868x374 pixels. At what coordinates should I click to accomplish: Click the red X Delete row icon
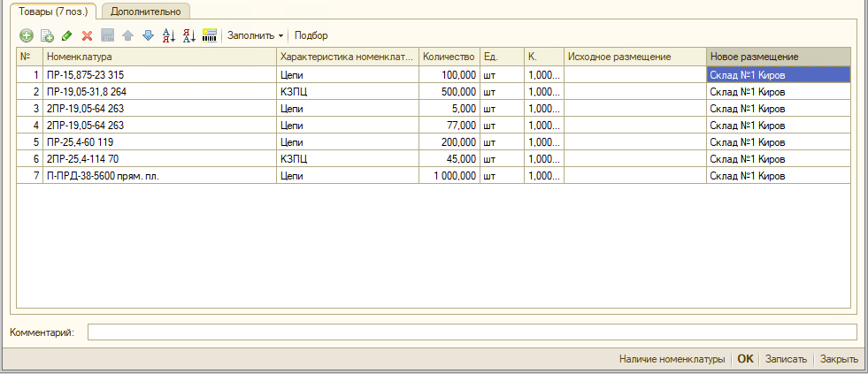click(87, 35)
